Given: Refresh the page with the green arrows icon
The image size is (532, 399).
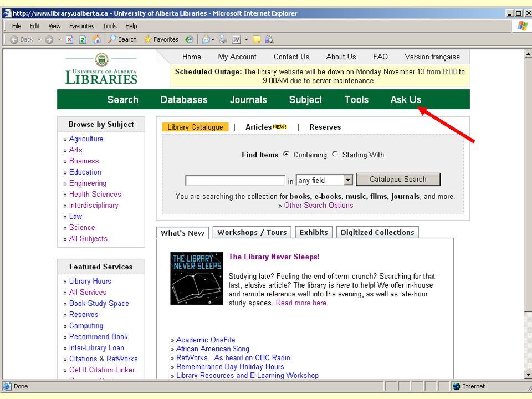Looking at the screenshot, I should point(83,40).
